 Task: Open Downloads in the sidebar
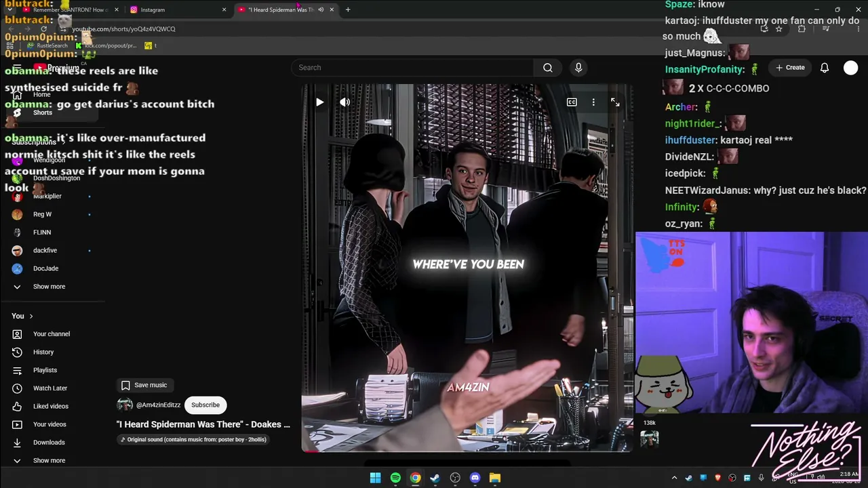[52, 443]
